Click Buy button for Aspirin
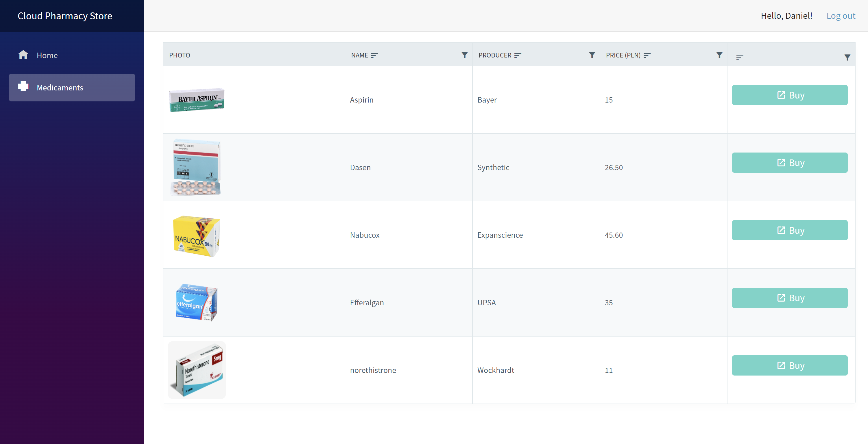This screenshot has width=868, height=444. [x=790, y=94]
